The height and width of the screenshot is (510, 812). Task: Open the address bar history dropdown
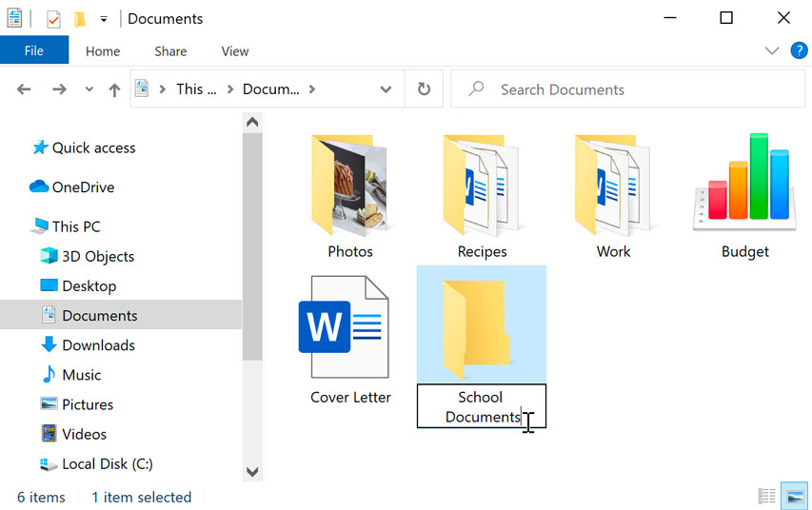[x=386, y=89]
